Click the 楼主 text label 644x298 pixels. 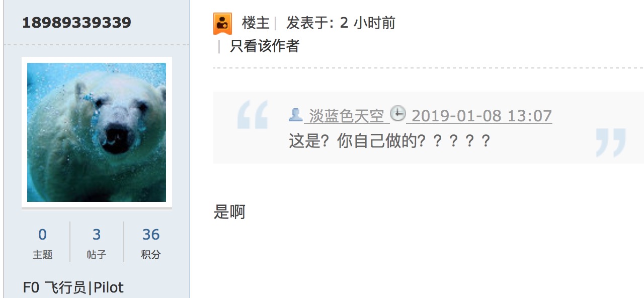point(256,23)
